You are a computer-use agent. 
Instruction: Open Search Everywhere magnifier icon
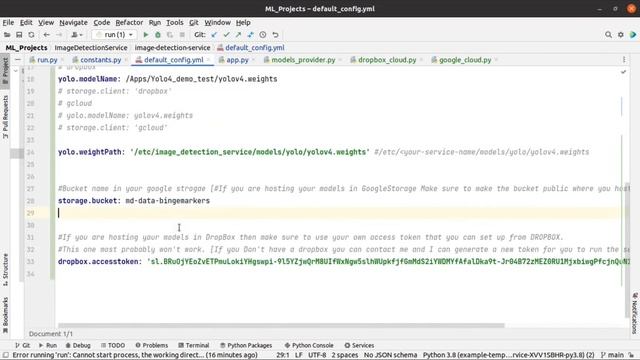(608, 35)
